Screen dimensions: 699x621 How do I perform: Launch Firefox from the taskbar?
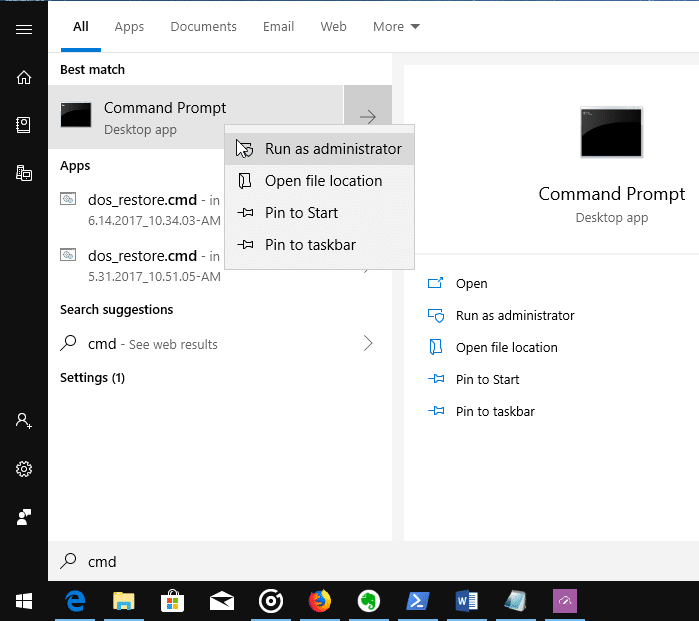tap(320, 601)
